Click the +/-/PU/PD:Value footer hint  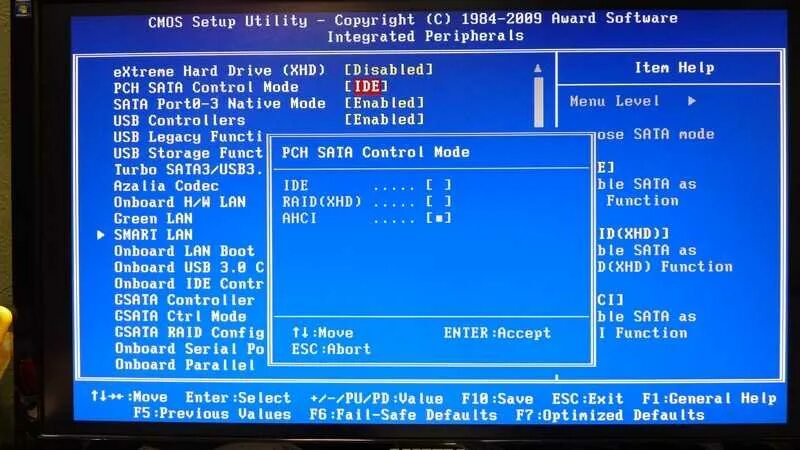click(377, 398)
